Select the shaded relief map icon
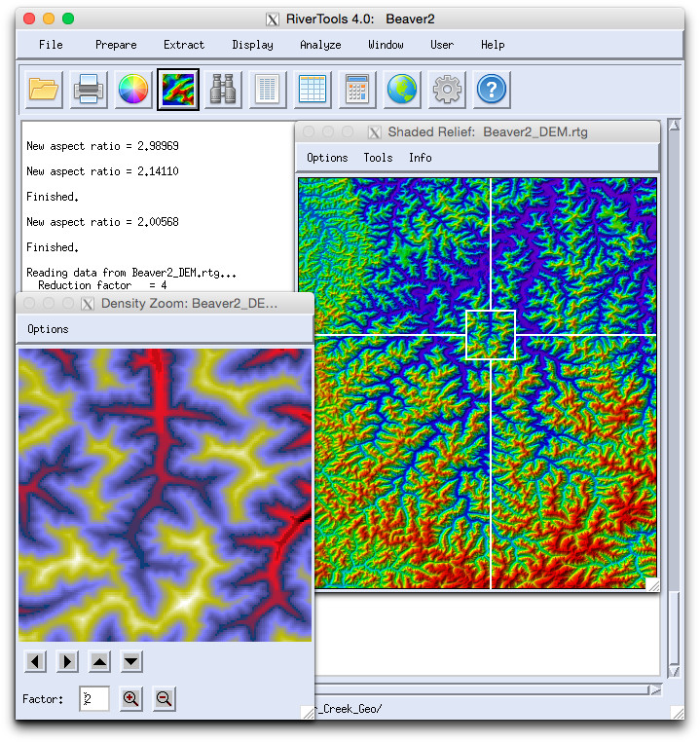 [178, 91]
